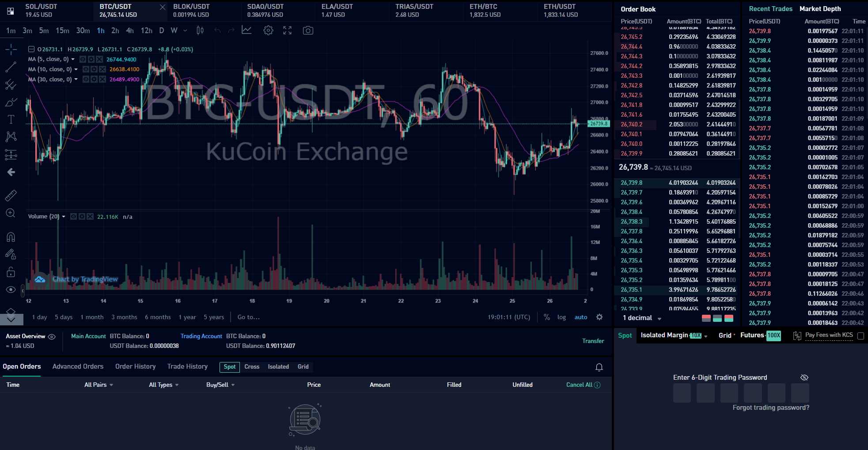Click Forgot trading password link

point(771,408)
